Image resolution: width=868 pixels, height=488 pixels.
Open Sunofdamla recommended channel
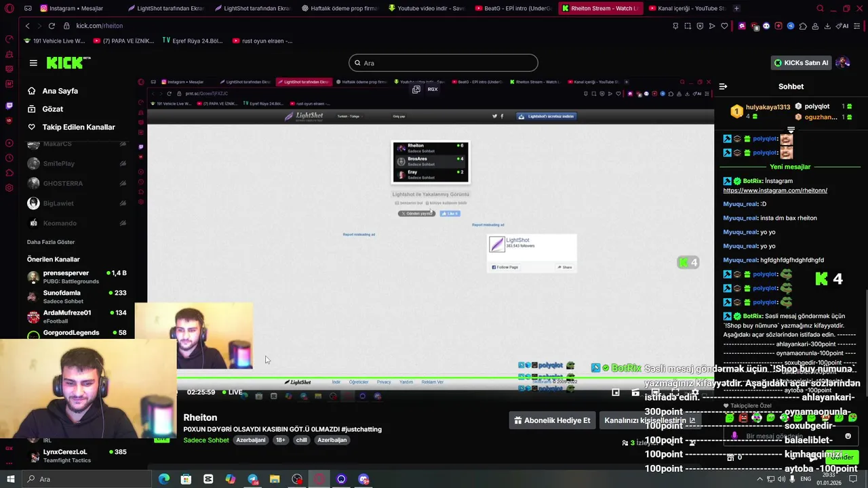click(77, 296)
